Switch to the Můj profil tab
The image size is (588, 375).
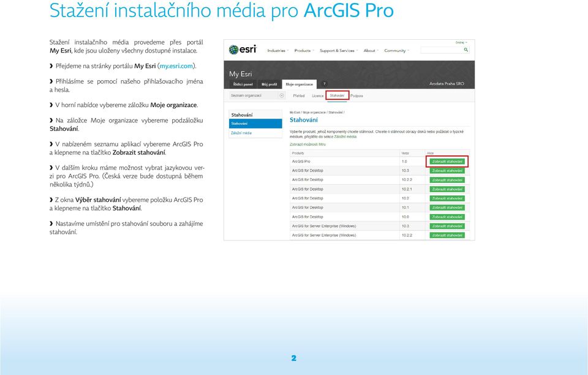(x=269, y=84)
